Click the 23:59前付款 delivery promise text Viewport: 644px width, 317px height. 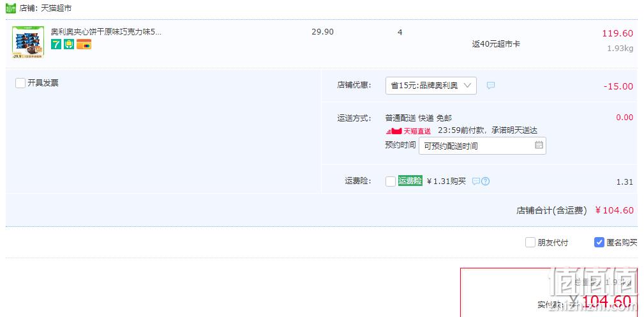pyautogui.click(x=488, y=131)
